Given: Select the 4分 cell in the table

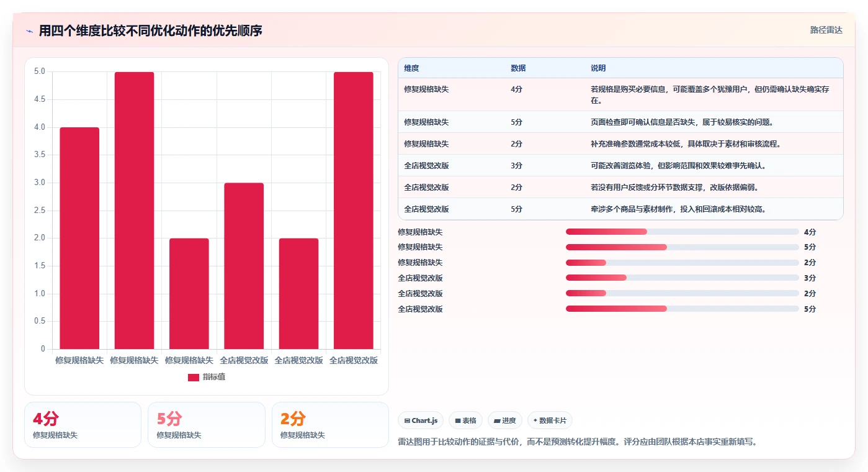Looking at the screenshot, I should point(516,89).
